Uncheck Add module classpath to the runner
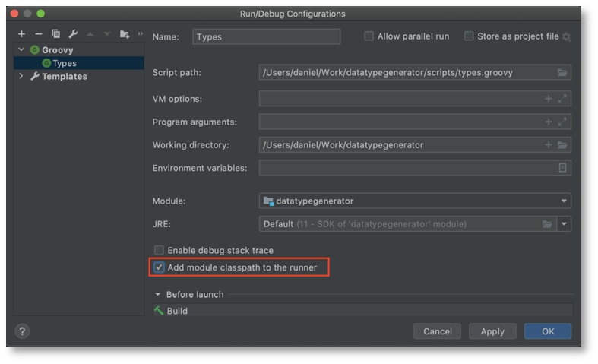This screenshot has height=364, width=598. [x=159, y=267]
